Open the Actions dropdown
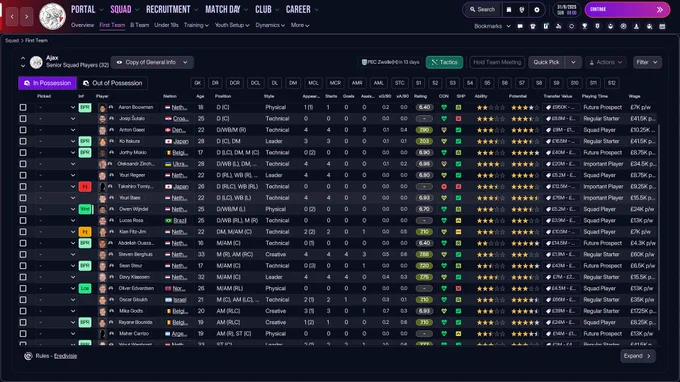 [606, 62]
